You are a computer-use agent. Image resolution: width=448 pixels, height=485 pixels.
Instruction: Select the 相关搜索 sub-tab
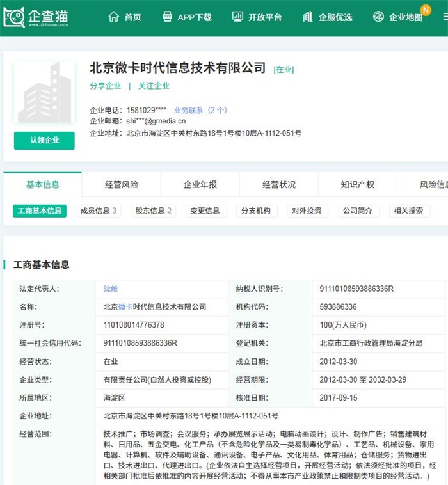409,211
